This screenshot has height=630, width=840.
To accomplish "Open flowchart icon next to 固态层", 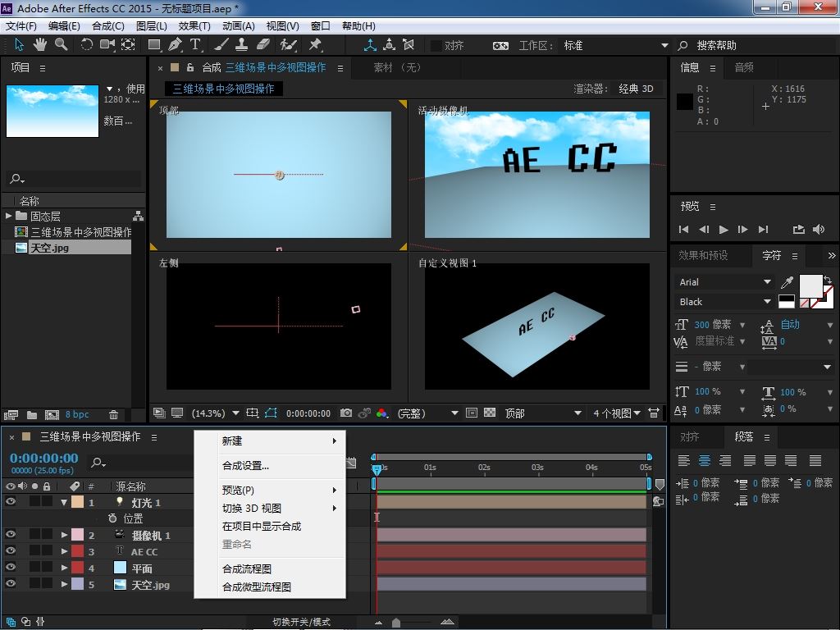I will pos(138,216).
